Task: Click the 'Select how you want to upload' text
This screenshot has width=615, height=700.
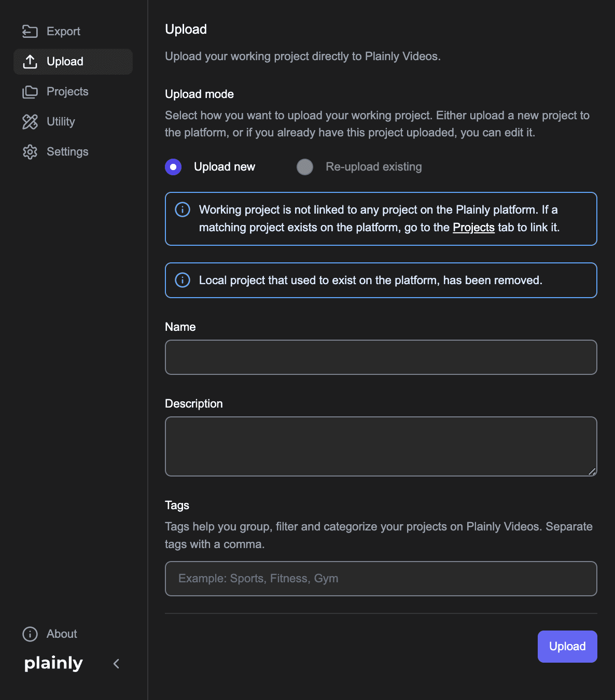Action: [377, 124]
